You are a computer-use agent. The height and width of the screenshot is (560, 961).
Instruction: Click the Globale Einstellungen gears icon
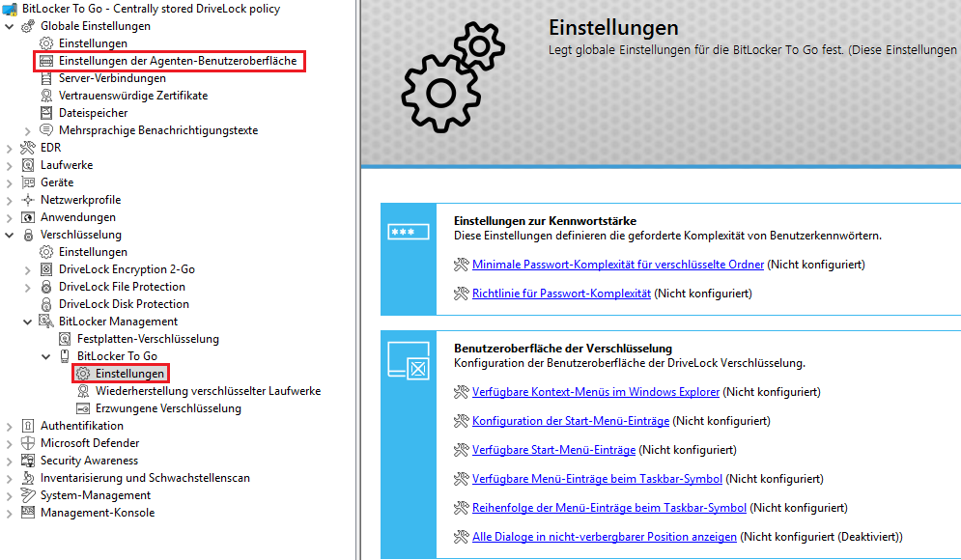click(28, 26)
